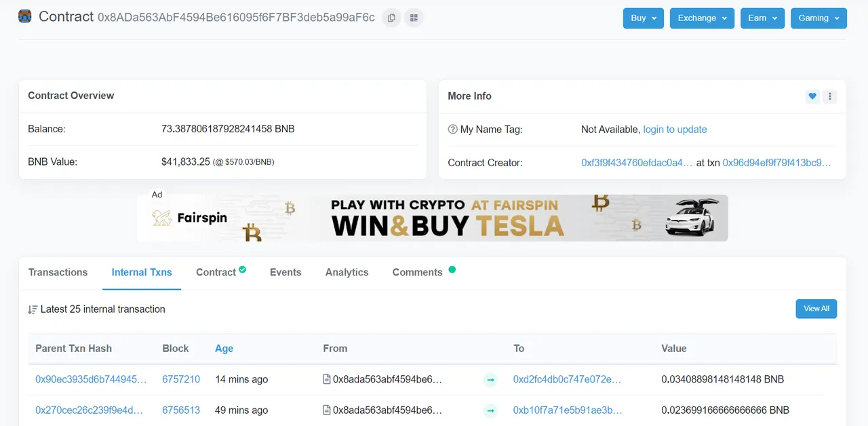Viewport: 868px width, 426px height.
Task: Click the green dot next to Comments
Action: (x=452, y=269)
